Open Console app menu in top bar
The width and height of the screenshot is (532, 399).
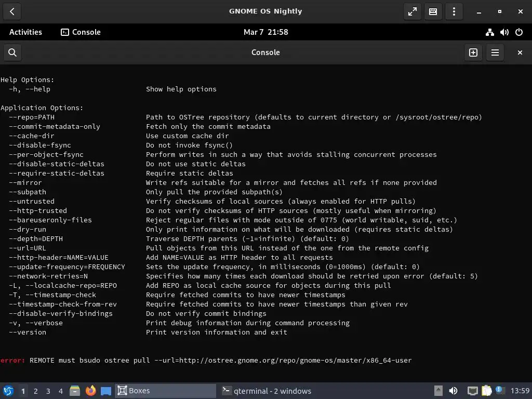pos(81,32)
